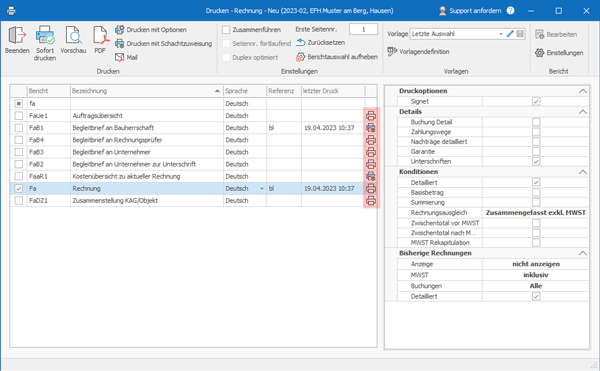
Task: Select the Zusammenstellung KAG/Objekt row text
Action: [115, 200]
